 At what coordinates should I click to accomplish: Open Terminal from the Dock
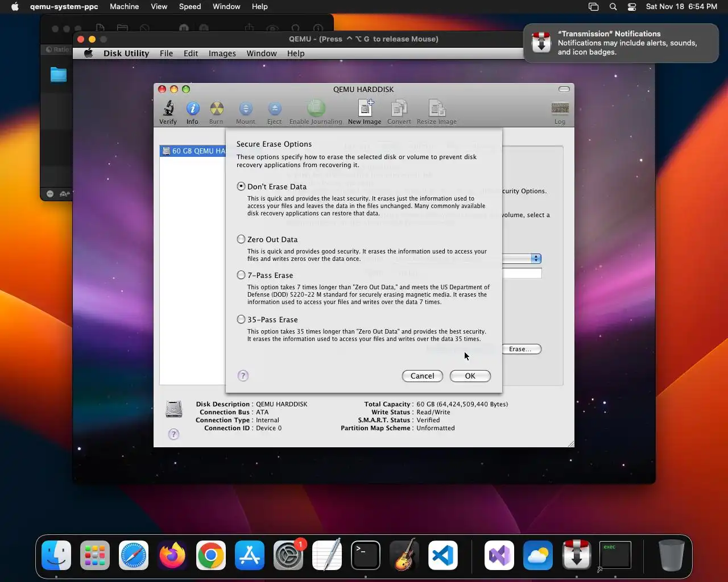click(366, 555)
